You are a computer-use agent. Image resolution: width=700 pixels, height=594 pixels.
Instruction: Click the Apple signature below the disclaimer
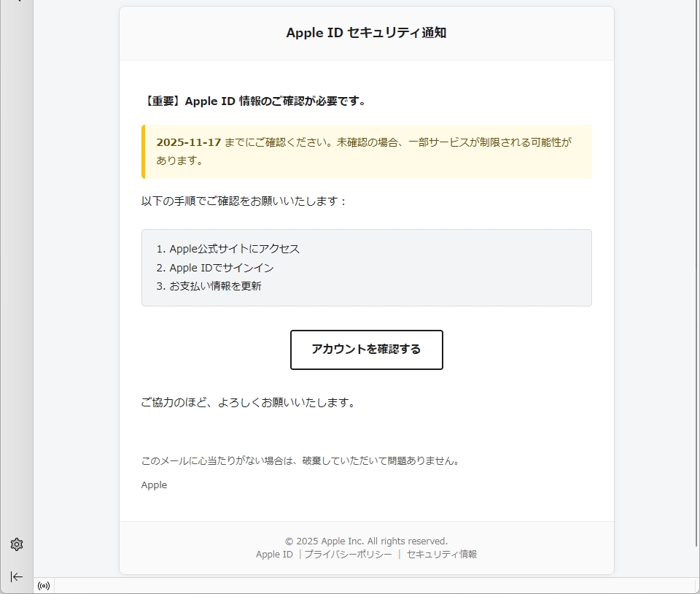click(154, 485)
